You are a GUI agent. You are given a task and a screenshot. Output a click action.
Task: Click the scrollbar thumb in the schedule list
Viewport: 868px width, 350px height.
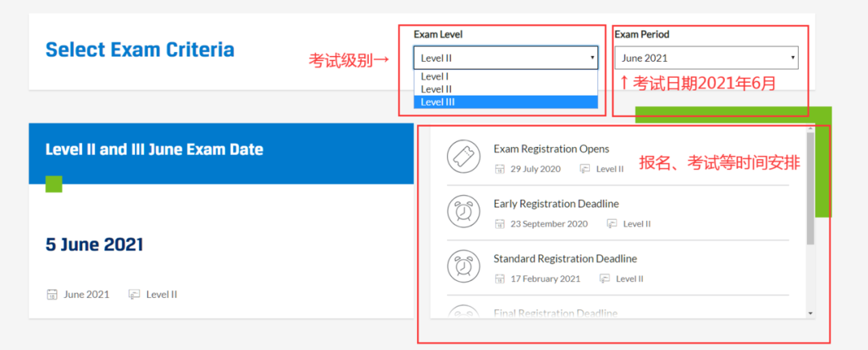(810, 189)
